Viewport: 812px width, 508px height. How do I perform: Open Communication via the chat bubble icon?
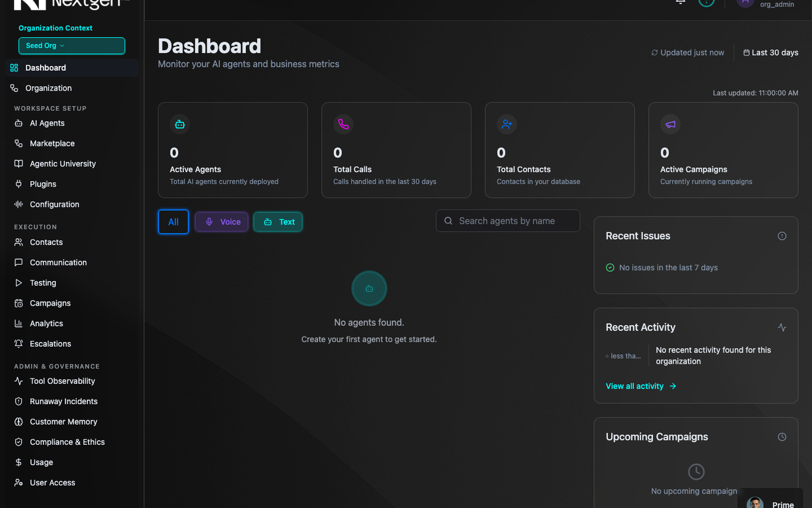click(x=19, y=262)
